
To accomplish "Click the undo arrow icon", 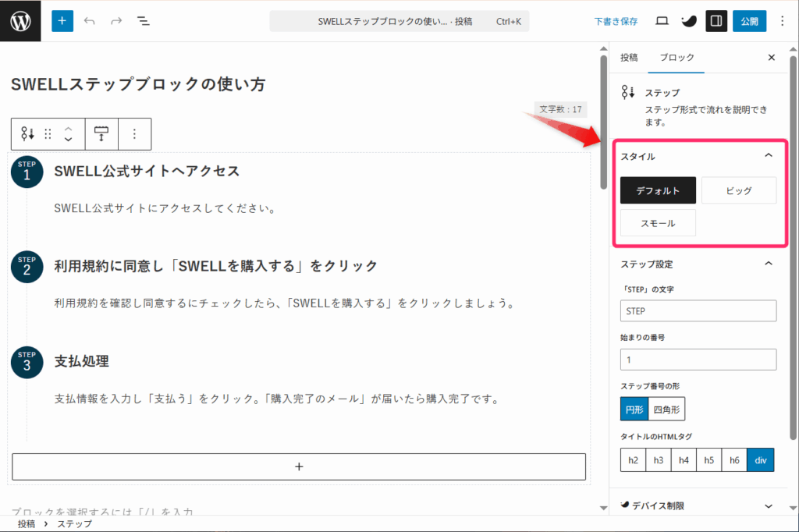I will 90,21.
